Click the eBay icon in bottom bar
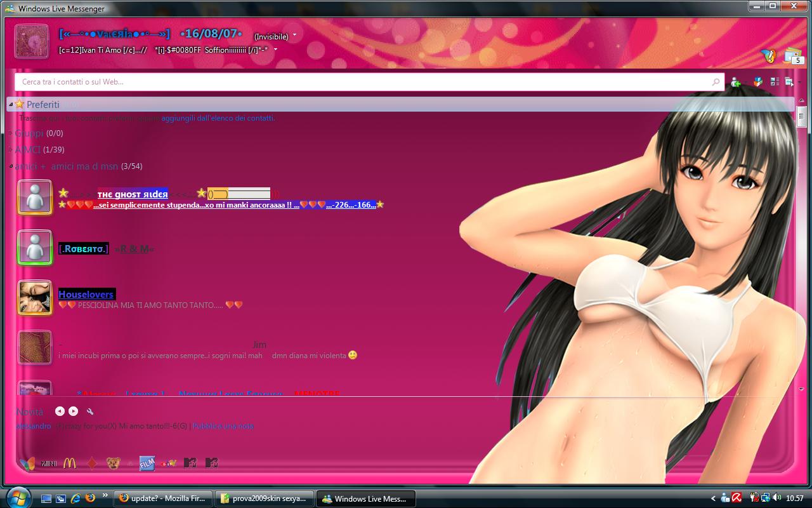Image resolution: width=812 pixels, height=508 pixels. (x=167, y=463)
